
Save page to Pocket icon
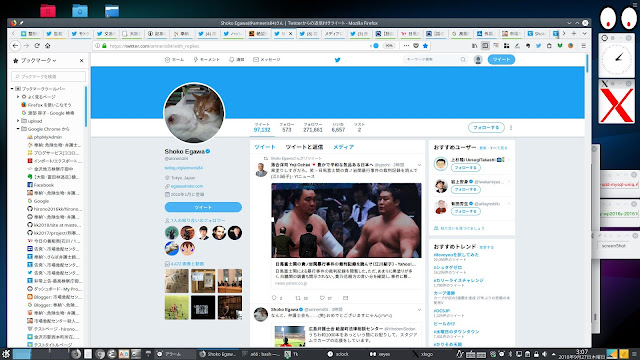coord(416,46)
